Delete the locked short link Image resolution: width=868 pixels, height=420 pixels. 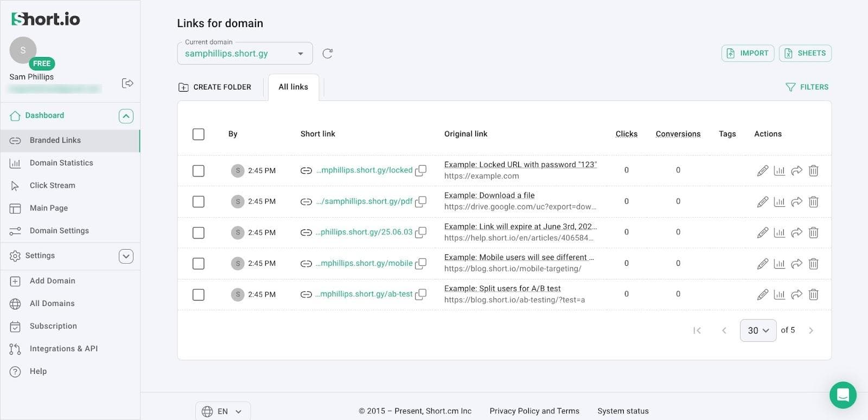813,170
